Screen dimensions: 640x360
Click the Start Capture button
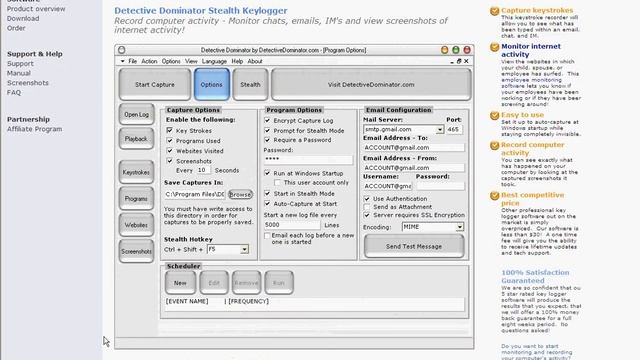coord(155,84)
